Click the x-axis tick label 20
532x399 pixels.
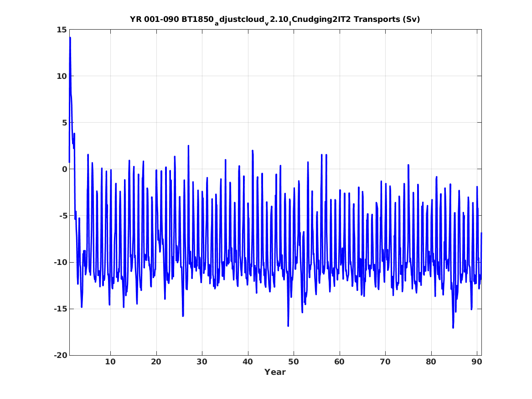click(x=156, y=362)
